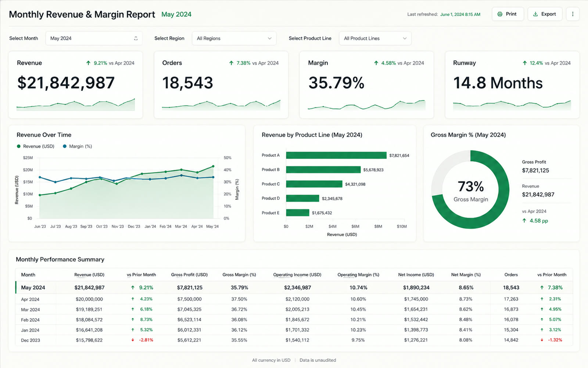Click the $2,346,987 operating income cell
This screenshot has height=368, width=588.
tap(297, 287)
